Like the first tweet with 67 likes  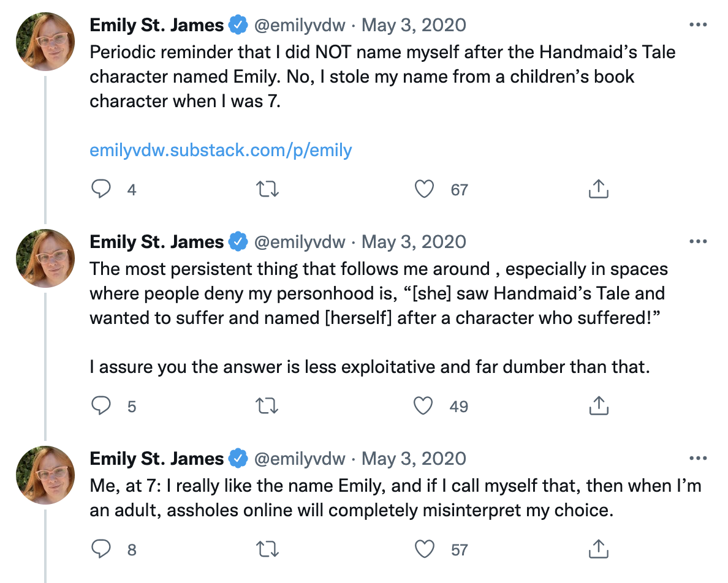coord(424,189)
